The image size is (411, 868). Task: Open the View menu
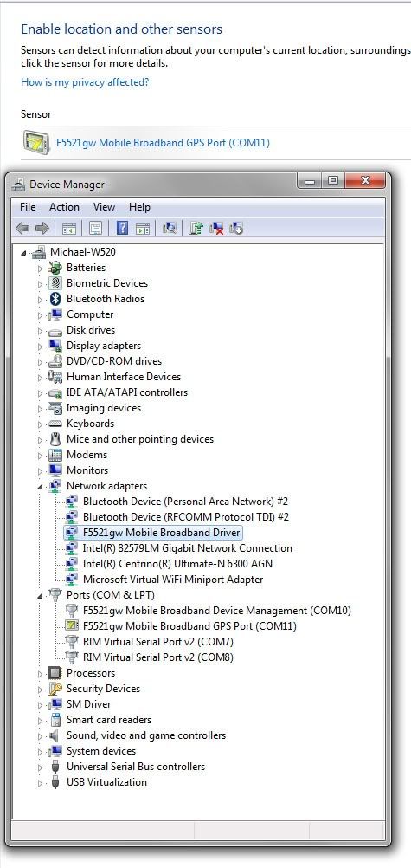104,207
